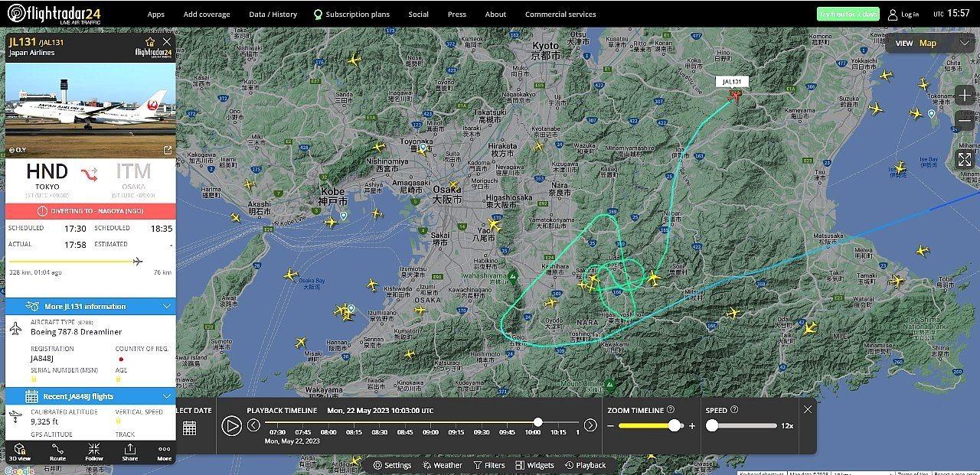The width and height of the screenshot is (980, 475).
Task: Open the Apps menu
Action: pyautogui.click(x=155, y=14)
